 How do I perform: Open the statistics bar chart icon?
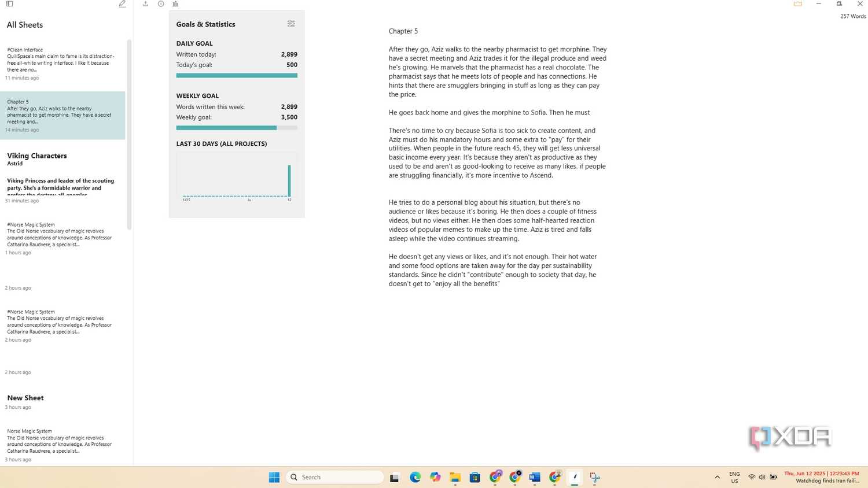point(175,4)
